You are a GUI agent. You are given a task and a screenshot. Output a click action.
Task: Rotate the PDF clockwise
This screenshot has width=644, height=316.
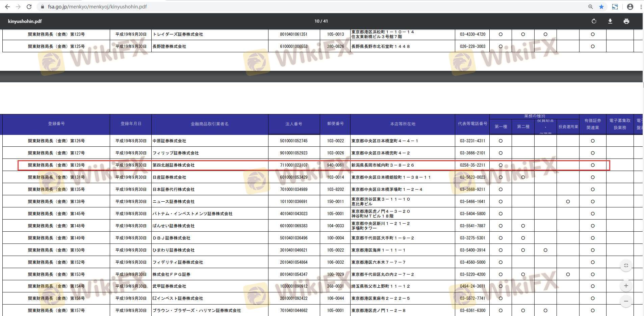tap(594, 21)
